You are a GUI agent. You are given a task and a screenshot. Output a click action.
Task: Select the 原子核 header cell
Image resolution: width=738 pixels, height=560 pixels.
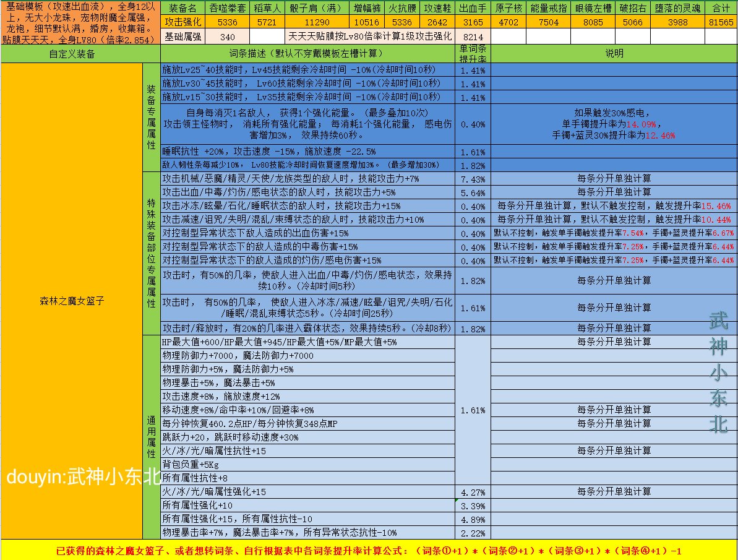pyautogui.click(x=508, y=8)
